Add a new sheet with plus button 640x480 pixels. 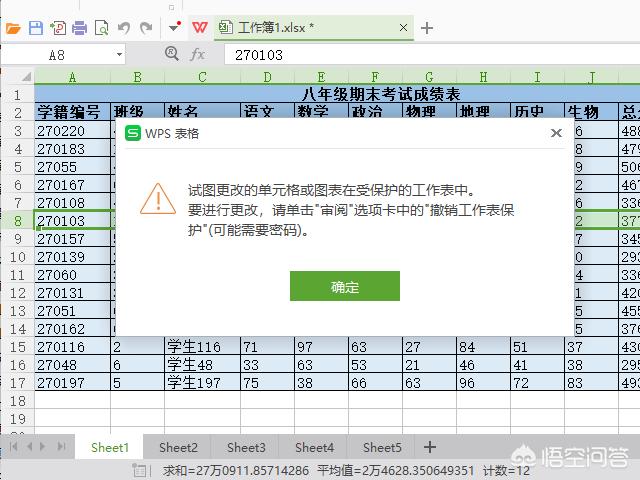click(429, 447)
